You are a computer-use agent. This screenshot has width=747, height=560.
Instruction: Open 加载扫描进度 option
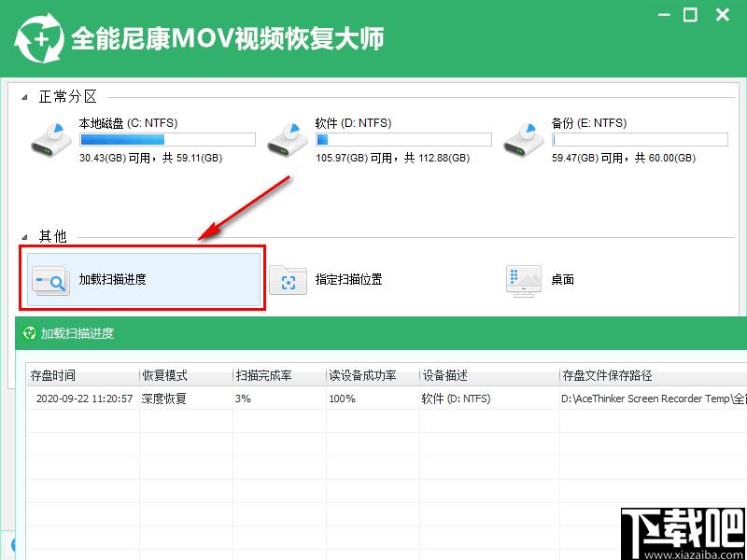click(x=144, y=279)
